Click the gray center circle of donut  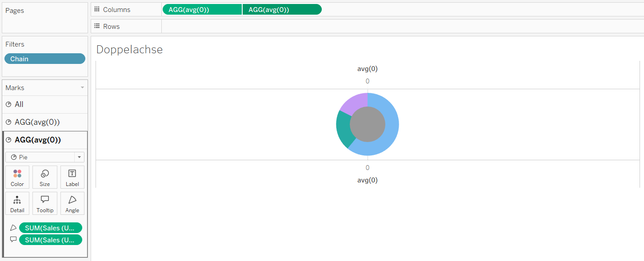[x=368, y=125]
